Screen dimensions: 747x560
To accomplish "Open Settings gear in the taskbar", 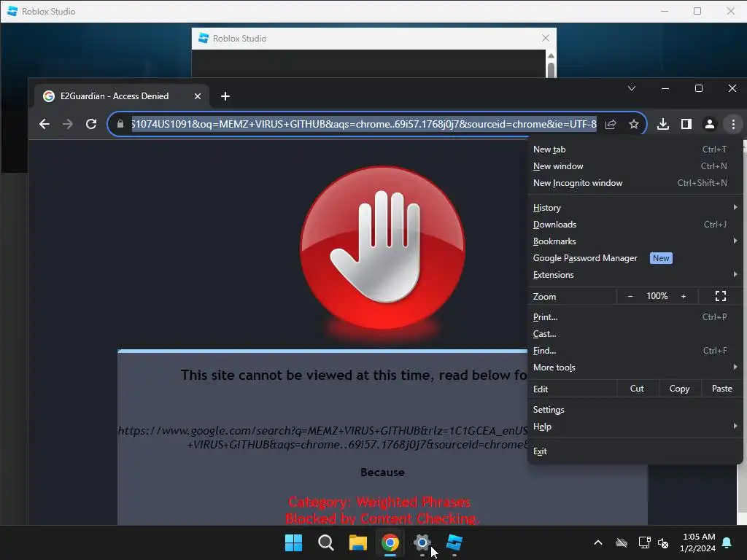I will coord(422,542).
